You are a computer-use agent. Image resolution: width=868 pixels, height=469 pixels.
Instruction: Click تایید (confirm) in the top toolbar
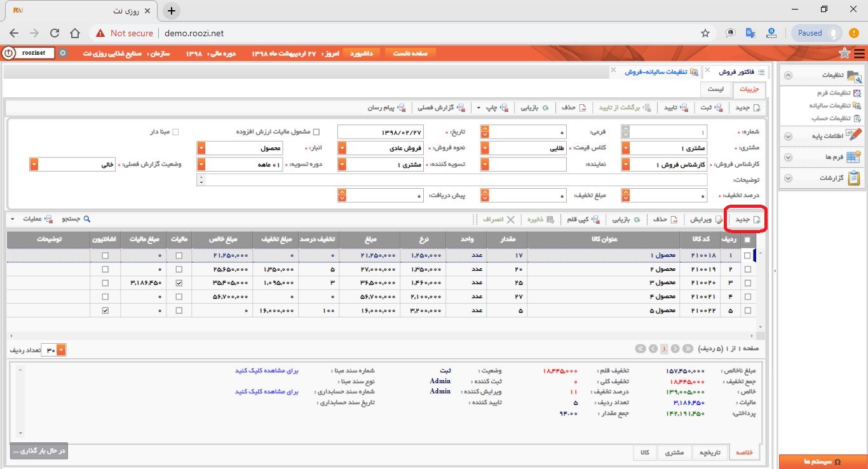click(x=675, y=107)
